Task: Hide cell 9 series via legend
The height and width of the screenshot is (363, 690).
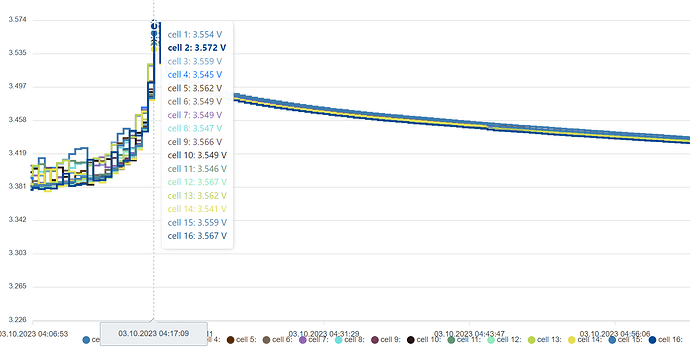Action: click(x=385, y=340)
